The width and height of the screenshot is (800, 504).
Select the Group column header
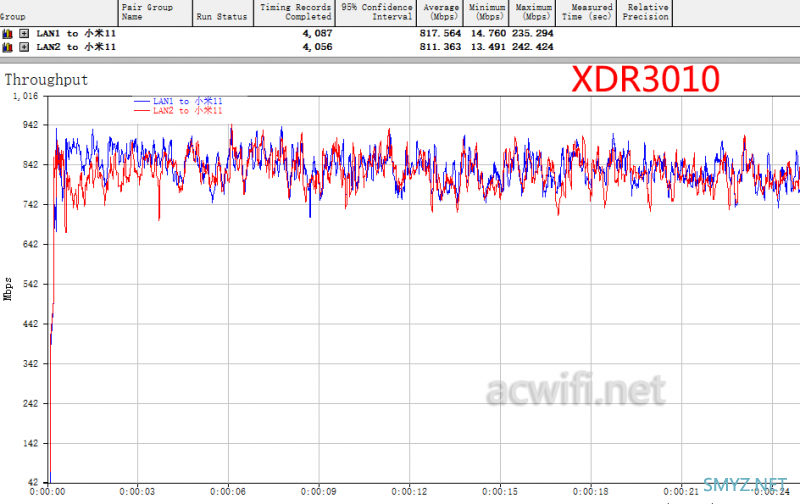point(58,13)
